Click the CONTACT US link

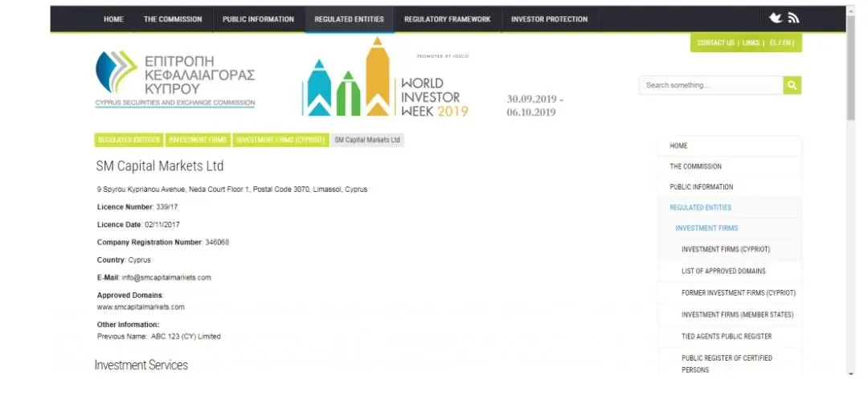pos(716,43)
